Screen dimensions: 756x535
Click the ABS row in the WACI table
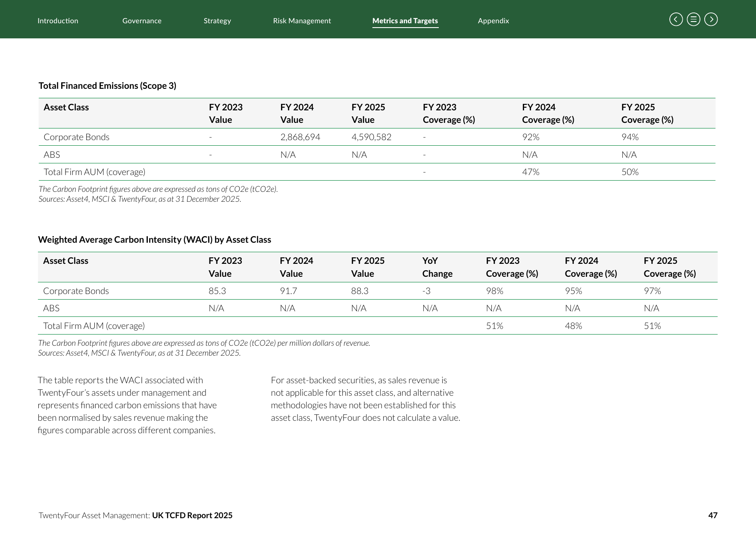[378, 308]
